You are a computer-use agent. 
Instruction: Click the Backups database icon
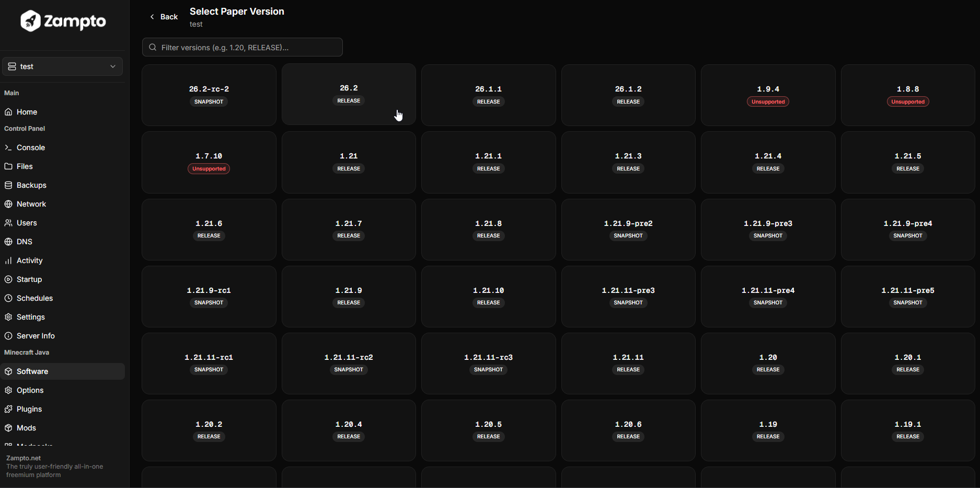(x=8, y=185)
